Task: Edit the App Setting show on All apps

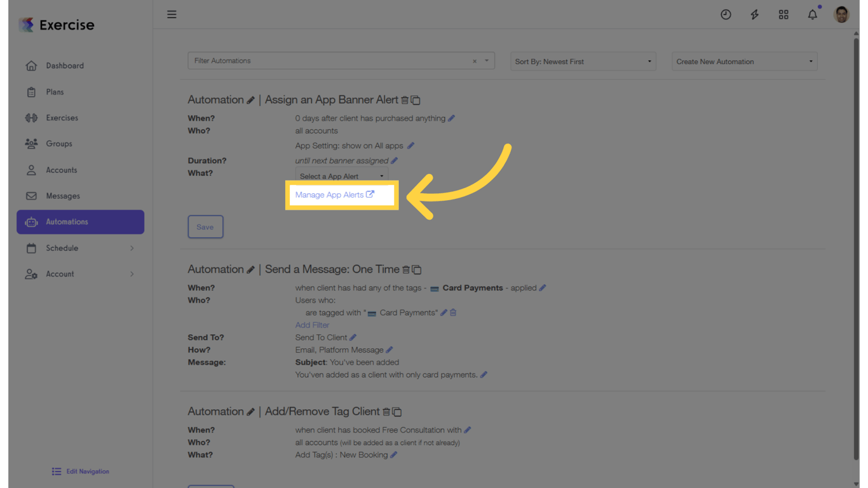Action: coord(410,146)
